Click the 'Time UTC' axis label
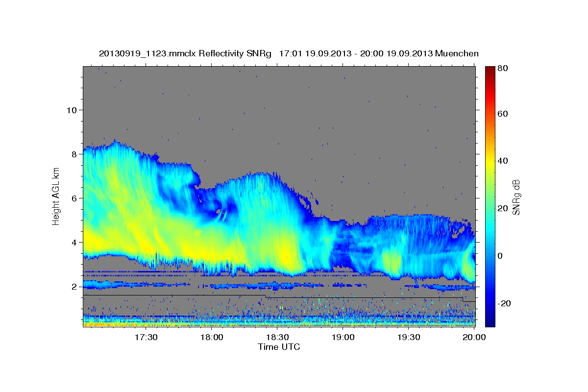Screen dimensions: 588x392 pyautogui.click(x=279, y=347)
